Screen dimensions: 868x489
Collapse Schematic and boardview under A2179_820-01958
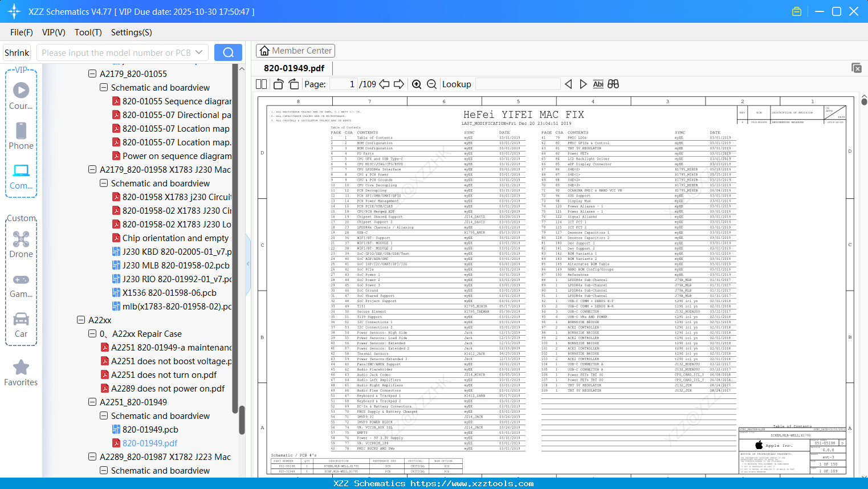(104, 184)
